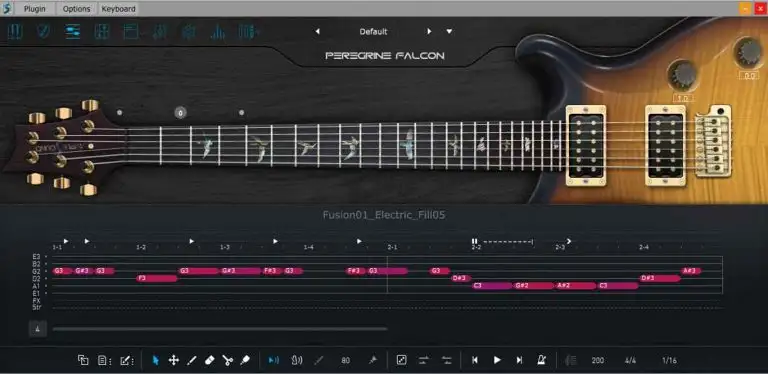Skip to pattern start
The height and width of the screenshot is (374, 768).
pos(475,360)
